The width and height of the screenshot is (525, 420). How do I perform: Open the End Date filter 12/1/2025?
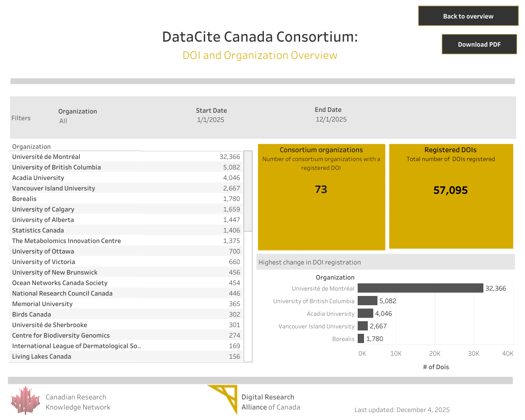point(331,119)
